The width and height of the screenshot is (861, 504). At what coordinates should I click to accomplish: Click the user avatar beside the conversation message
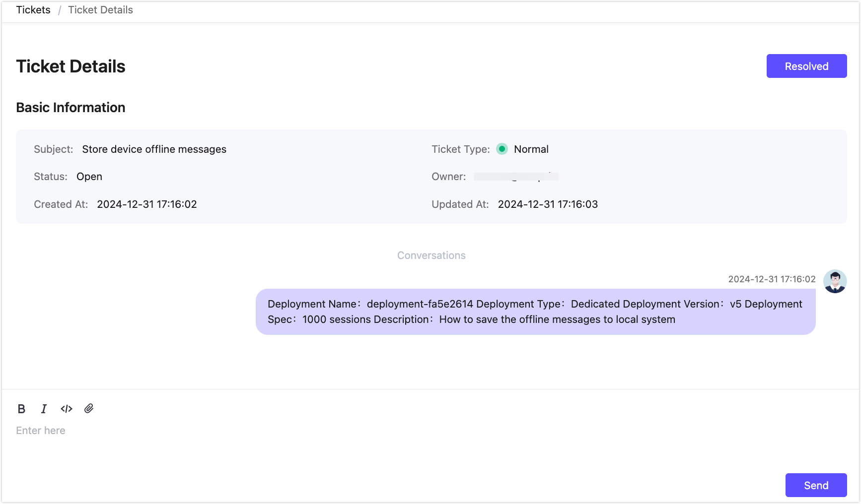[835, 281]
